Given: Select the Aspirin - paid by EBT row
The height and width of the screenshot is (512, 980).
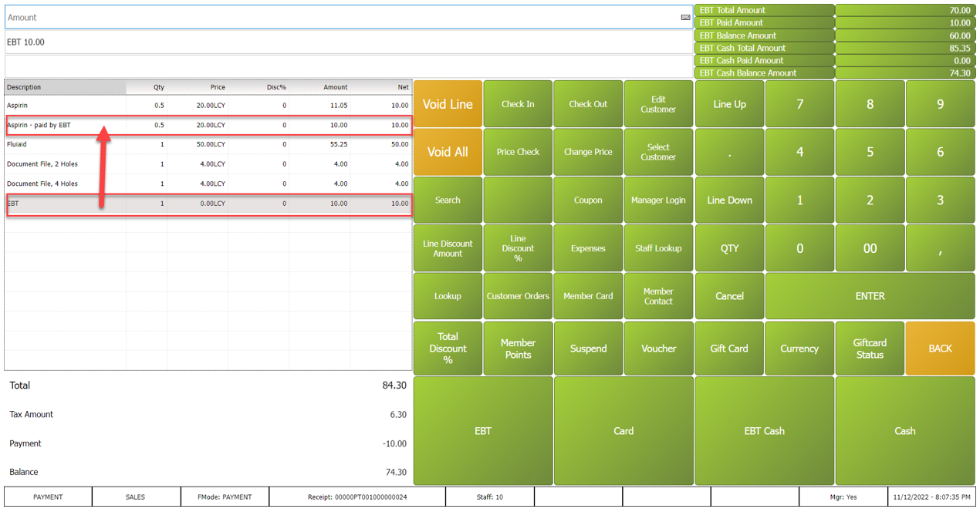Looking at the screenshot, I should [208, 125].
